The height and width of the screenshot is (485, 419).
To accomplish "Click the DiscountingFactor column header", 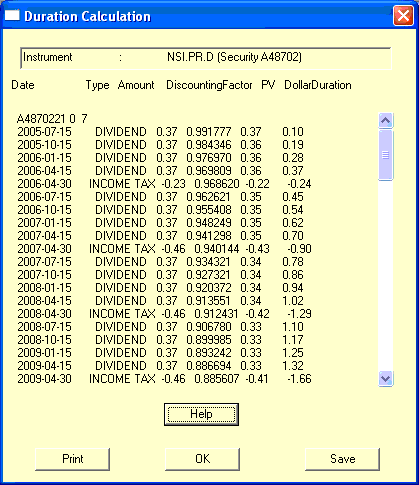I will pos(209,85).
